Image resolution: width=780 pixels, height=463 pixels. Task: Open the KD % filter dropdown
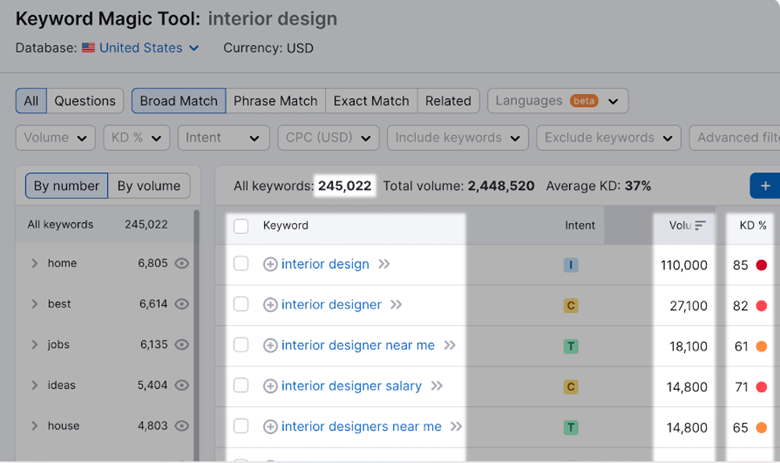click(x=136, y=138)
